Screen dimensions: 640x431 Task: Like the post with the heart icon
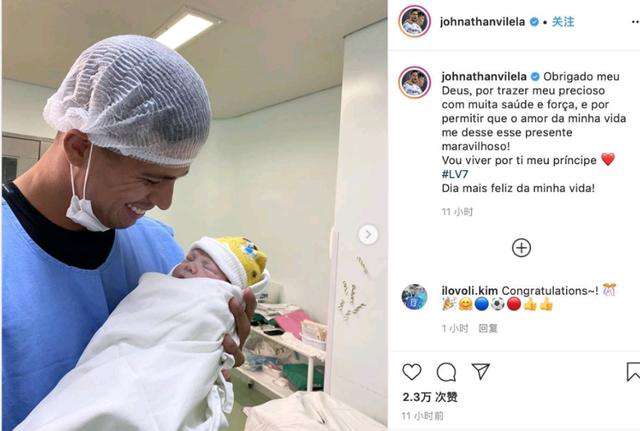pos(412,372)
